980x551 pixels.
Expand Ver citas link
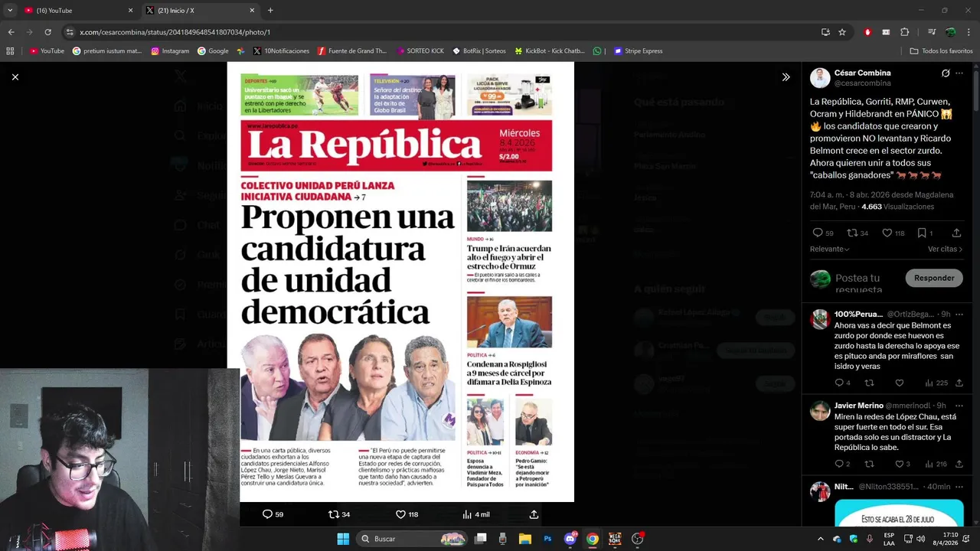946,249
